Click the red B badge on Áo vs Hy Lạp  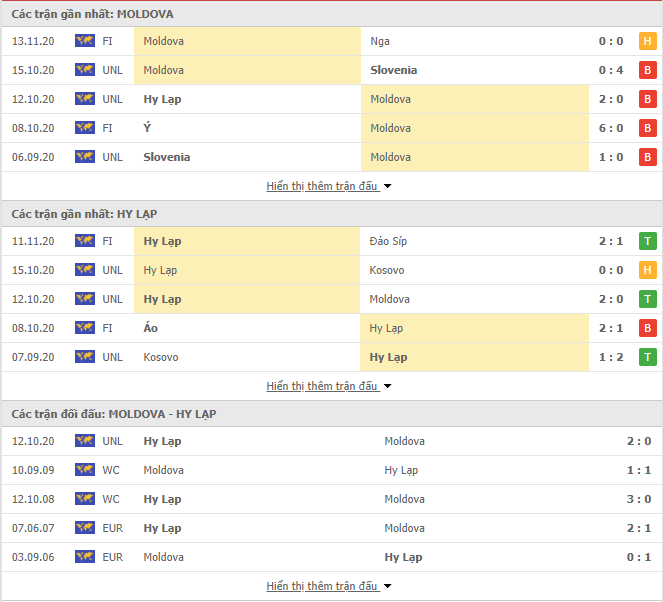pyautogui.click(x=647, y=328)
